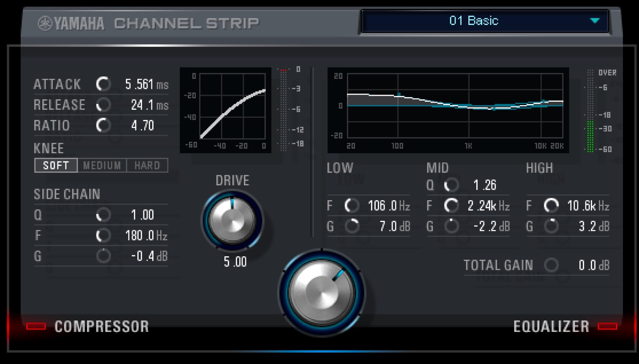Click the Ratio knob
The width and height of the screenshot is (639, 364).
click(103, 125)
